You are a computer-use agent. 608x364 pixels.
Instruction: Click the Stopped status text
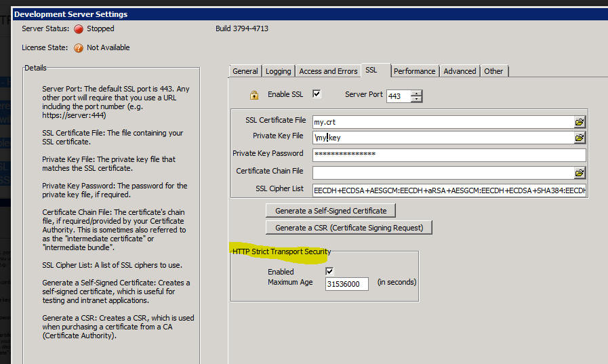100,28
